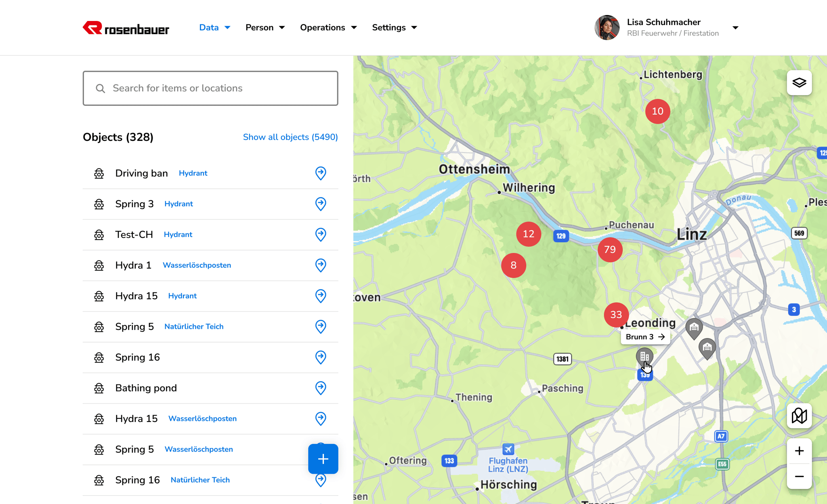Open Brunn 3 details via arrow link
The height and width of the screenshot is (504, 827).
click(x=661, y=336)
